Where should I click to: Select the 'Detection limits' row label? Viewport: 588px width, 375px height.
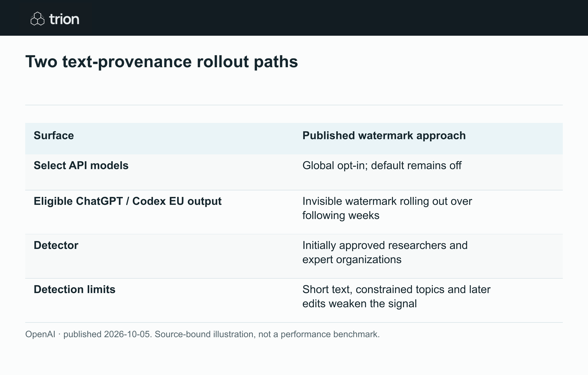(75, 289)
